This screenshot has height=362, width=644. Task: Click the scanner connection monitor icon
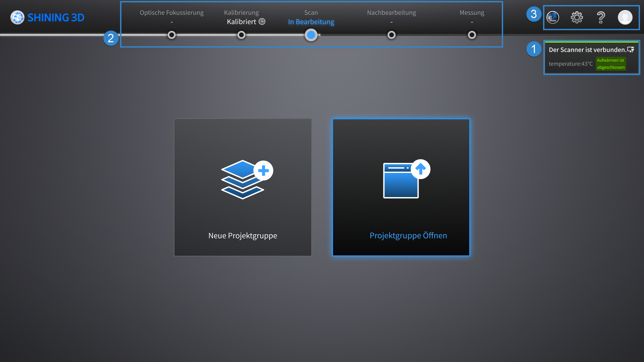[x=631, y=50]
